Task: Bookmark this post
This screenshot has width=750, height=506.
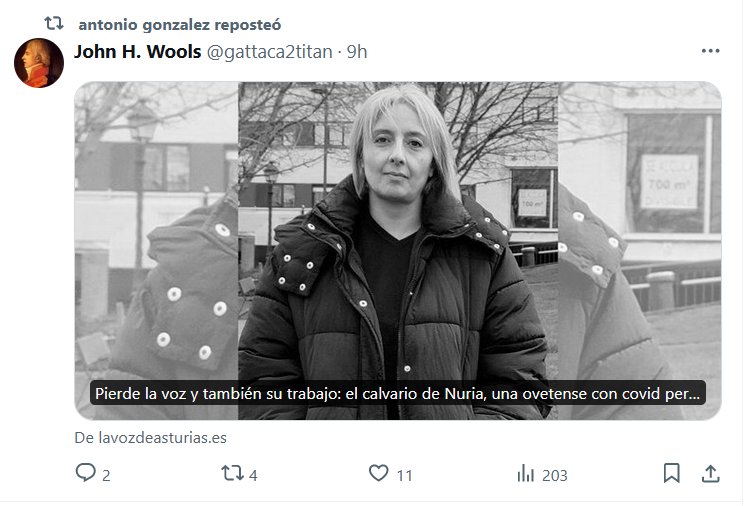Action: (672, 473)
